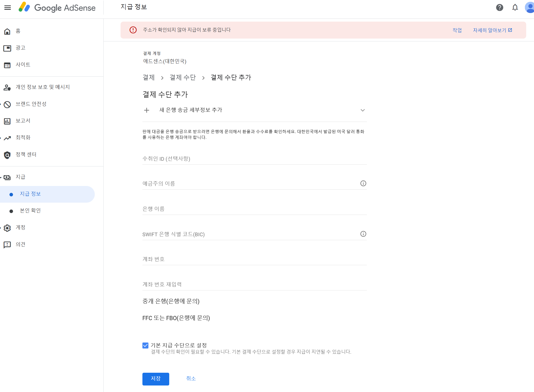Expand the 최적화 sidebar section

23,138
